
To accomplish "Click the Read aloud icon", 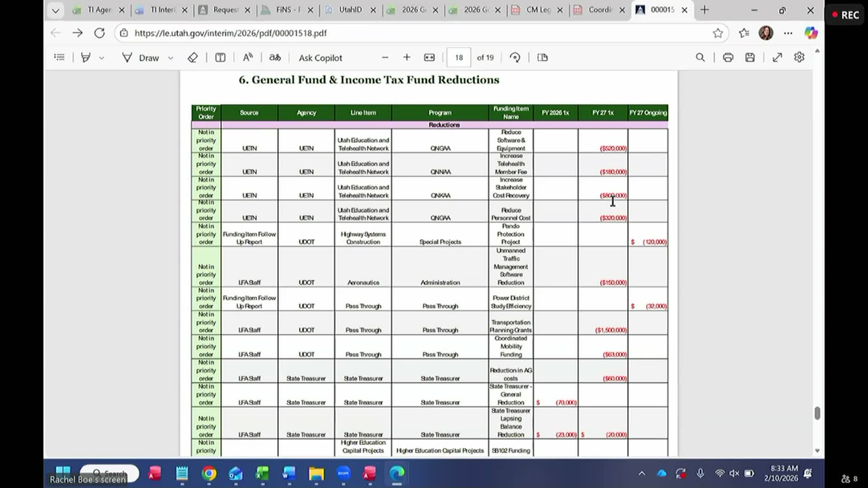I will point(248,57).
